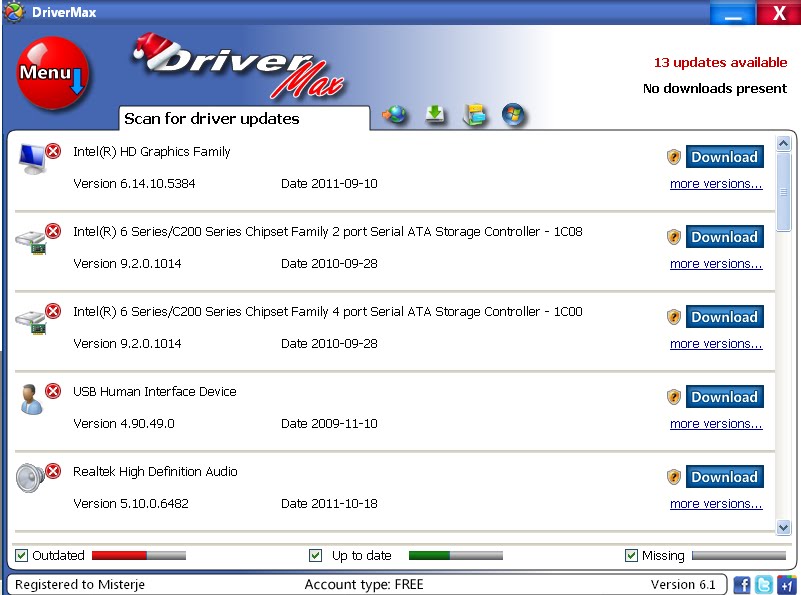Click the Intel(R) HD Graphics Family name
This screenshot has height=595, width=801.
click(x=152, y=152)
